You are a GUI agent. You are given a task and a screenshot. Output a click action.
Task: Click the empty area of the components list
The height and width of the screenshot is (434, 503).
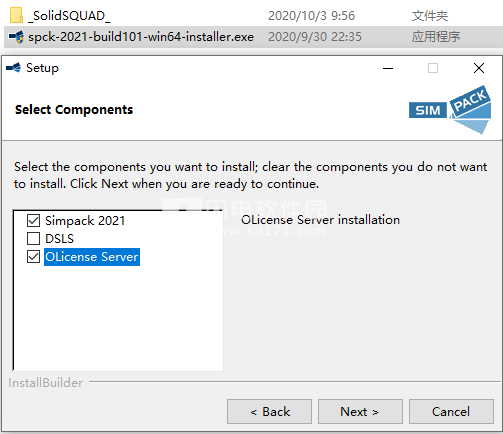(x=118, y=317)
